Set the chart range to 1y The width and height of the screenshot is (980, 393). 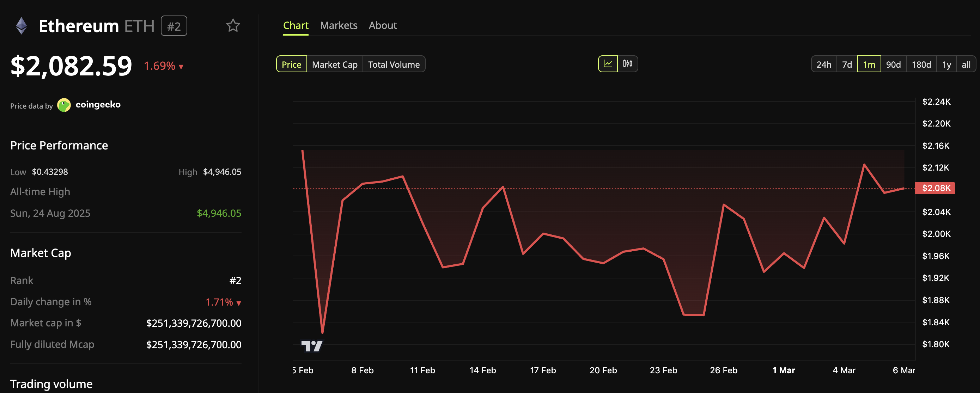[x=946, y=64]
